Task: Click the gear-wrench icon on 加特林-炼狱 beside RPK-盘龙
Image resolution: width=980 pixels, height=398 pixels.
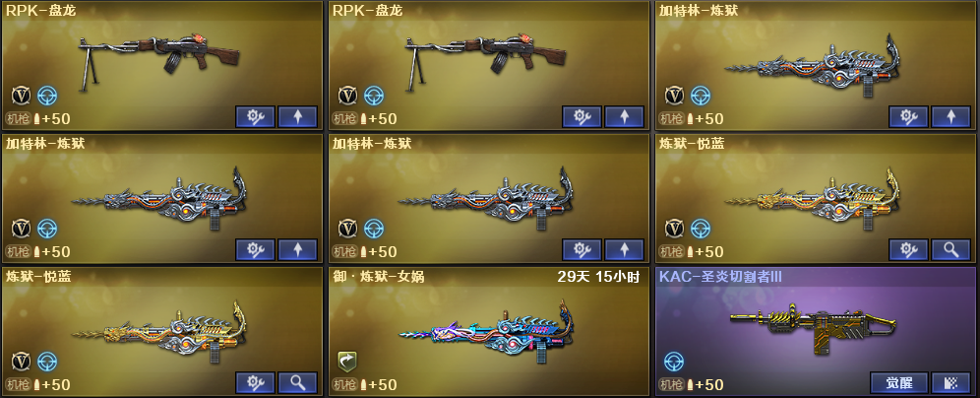Action: click(908, 116)
